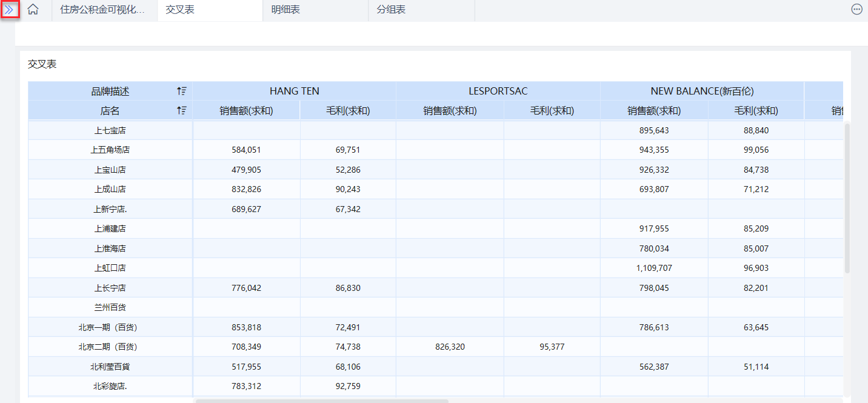The width and height of the screenshot is (868, 403).
Task: Open the more options ellipsis icon
Action: (x=856, y=10)
